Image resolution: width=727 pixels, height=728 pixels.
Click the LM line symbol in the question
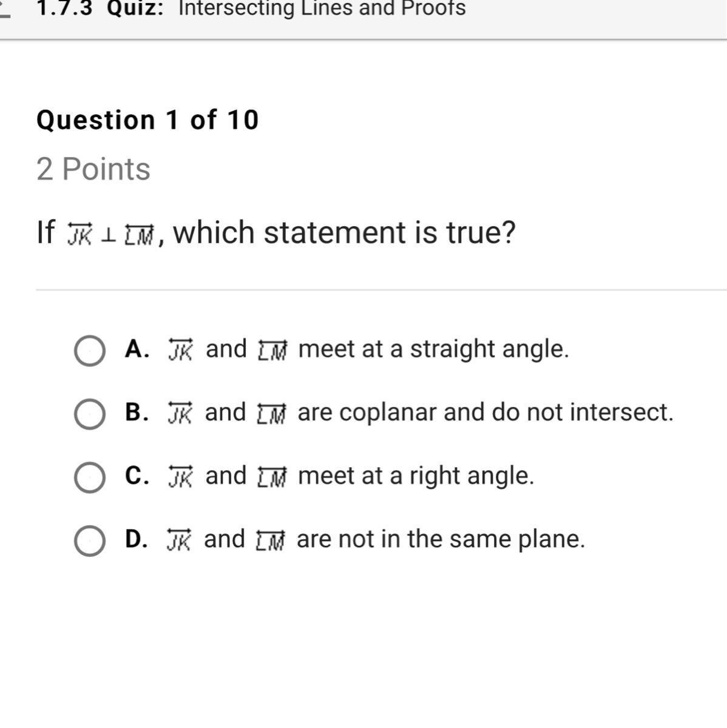pyautogui.click(x=139, y=235)
